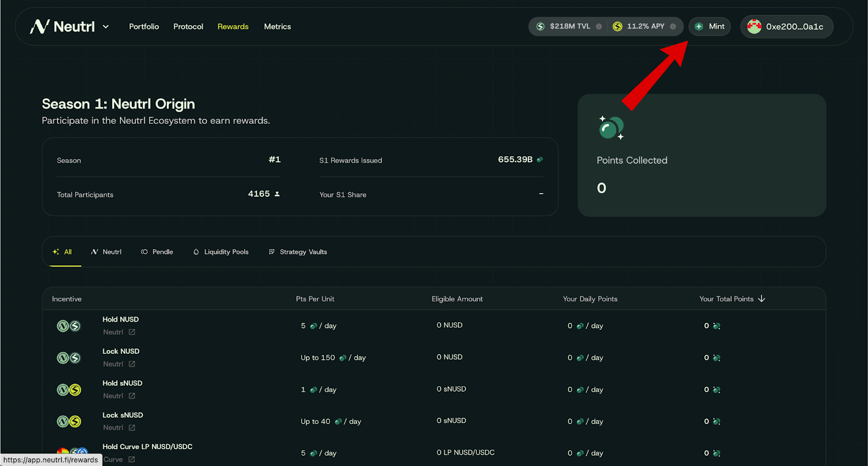Select the Strategy Vaults filter tab
This screenshot has height=466, width=868.
click(298, 252)
